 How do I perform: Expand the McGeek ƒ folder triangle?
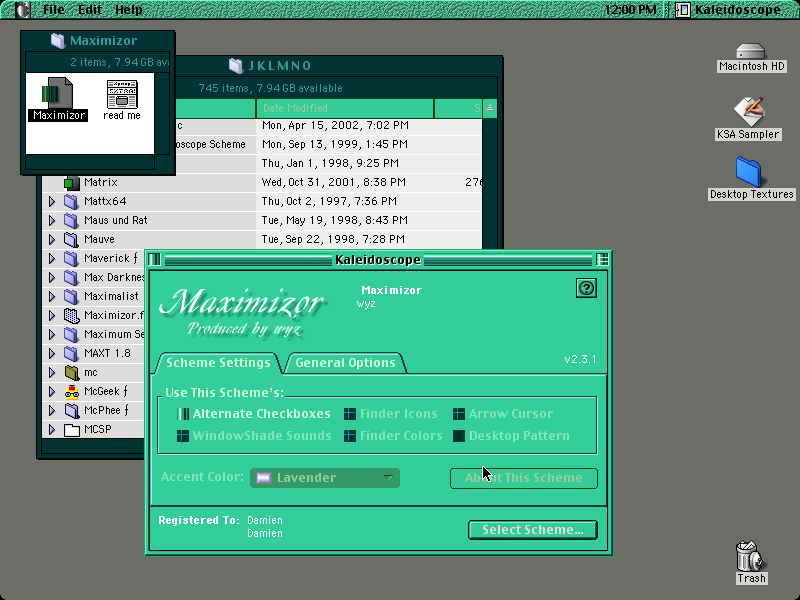click(52, 391)
